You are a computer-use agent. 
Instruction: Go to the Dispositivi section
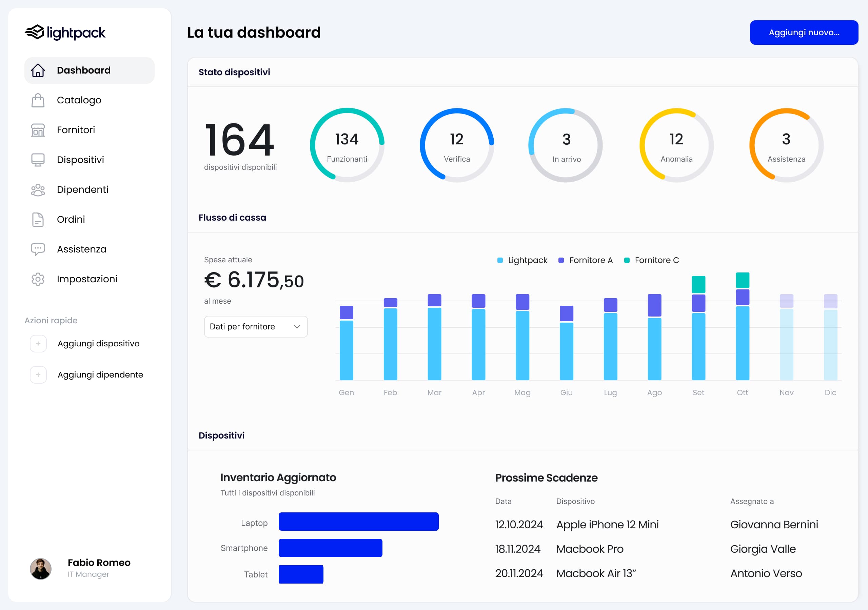[90, 160]
